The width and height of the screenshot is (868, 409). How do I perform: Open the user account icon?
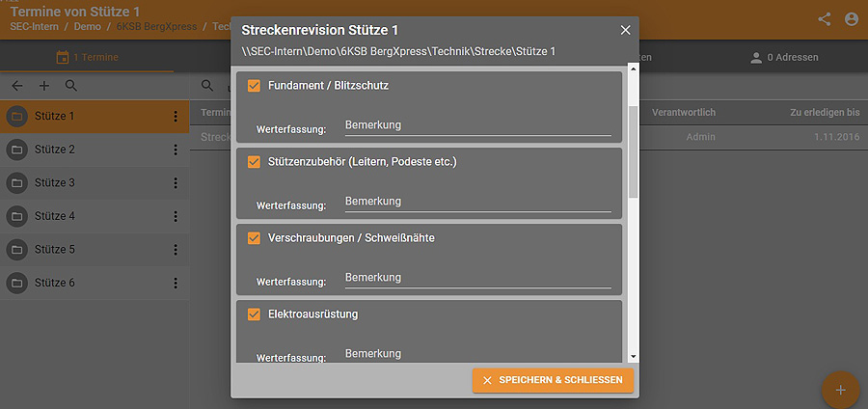851,18
